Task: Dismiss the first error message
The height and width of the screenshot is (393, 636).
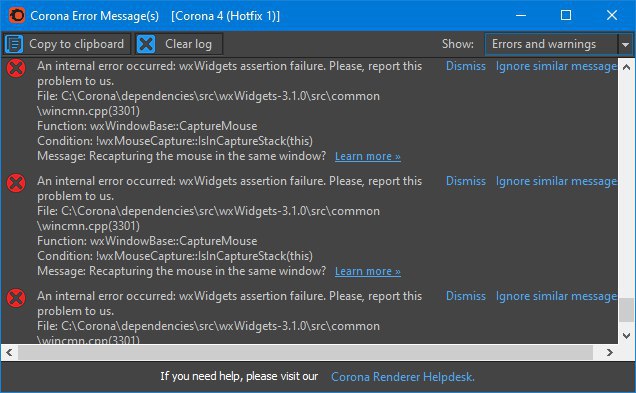Action: point(466,66)
